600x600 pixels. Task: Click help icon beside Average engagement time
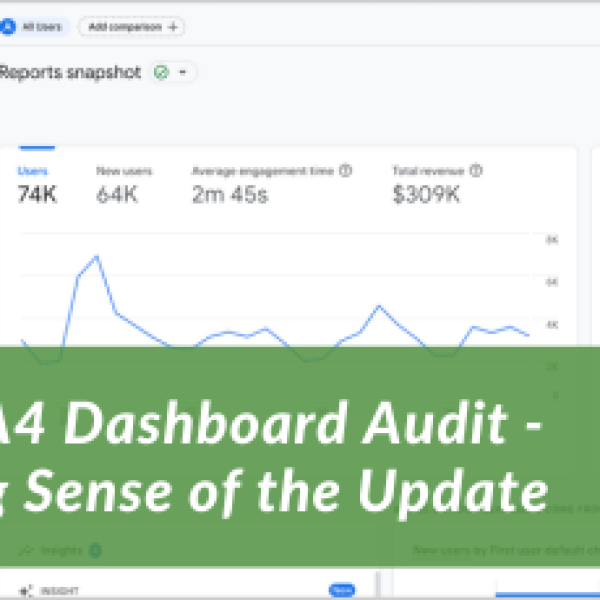tap(346, 170)
